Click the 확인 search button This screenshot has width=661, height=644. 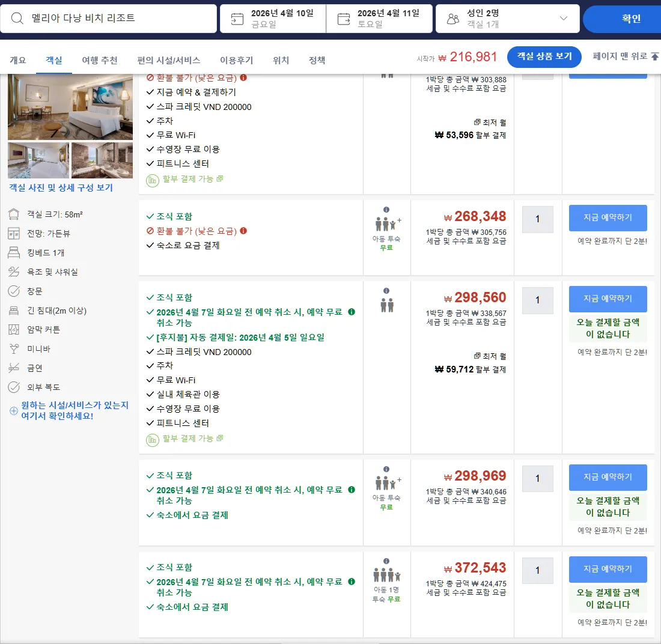[622, 19]
